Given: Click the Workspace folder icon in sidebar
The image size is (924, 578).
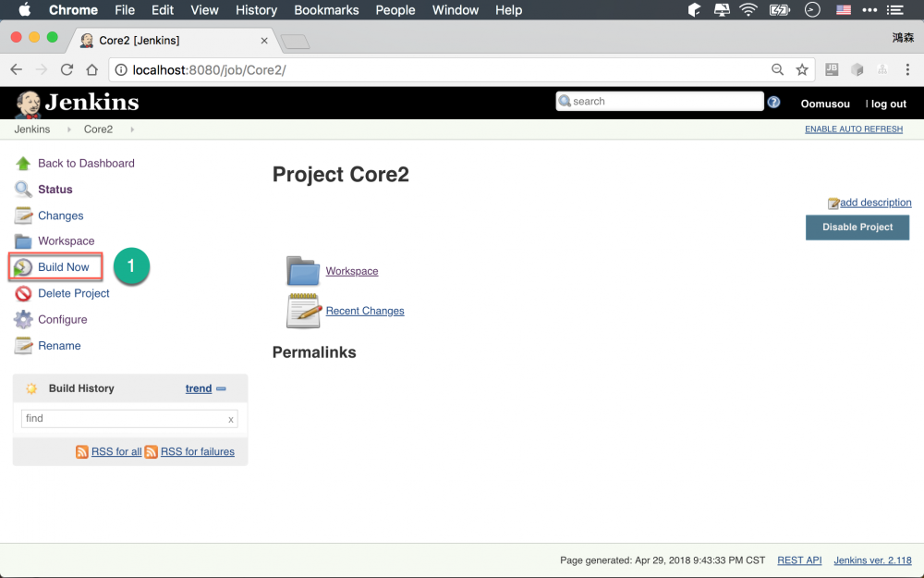Looking at the screenshot, I should tap(22, 240).
